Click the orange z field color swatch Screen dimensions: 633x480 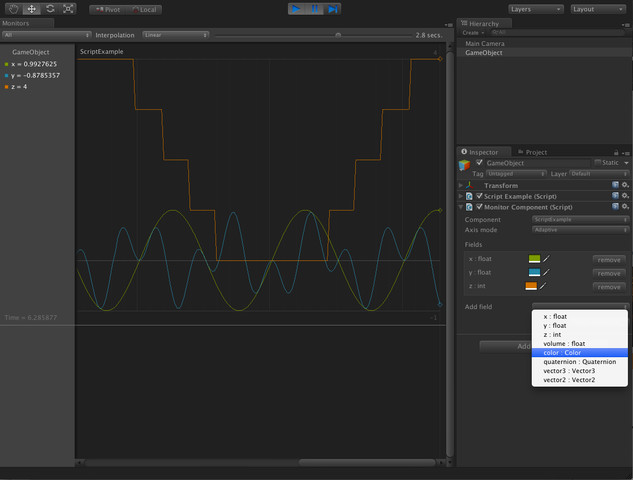point(531,286)
